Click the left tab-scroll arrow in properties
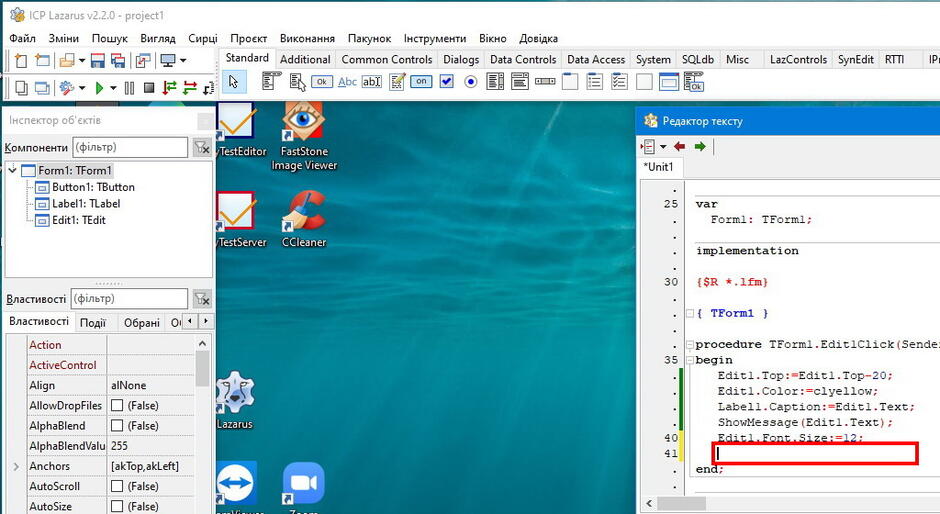Viewport: 940px width, 514px height. tap(190, 322)
